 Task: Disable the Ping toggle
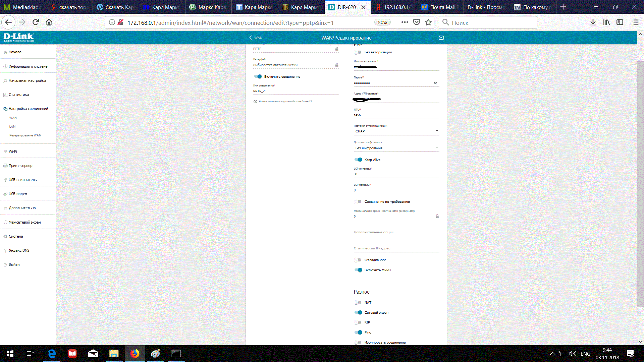(x=358, y=333)
